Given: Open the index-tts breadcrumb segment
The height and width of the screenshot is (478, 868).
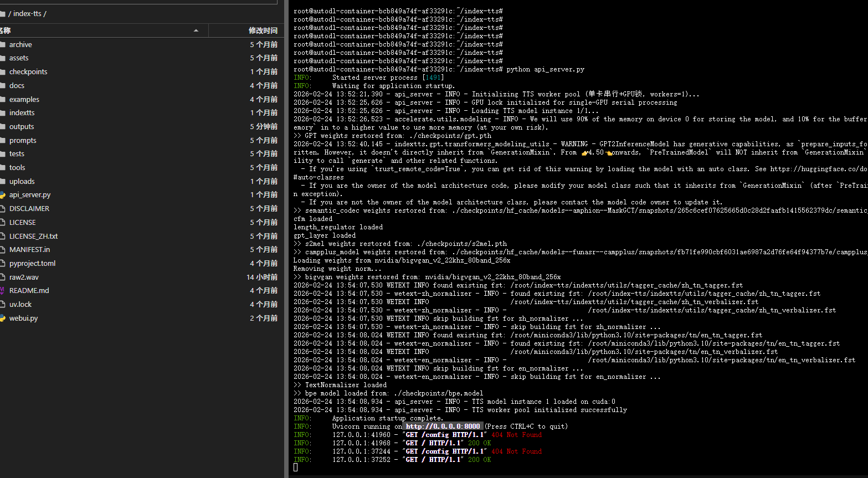Looking at the screenshot, I should click(27, 13).
